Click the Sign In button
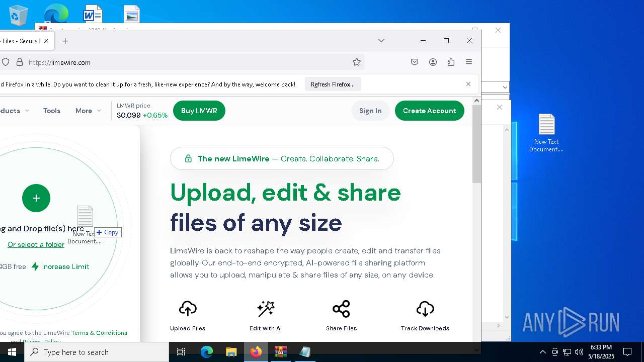Image resolution: width=644 pixels, height=362 pixels. 370,111
